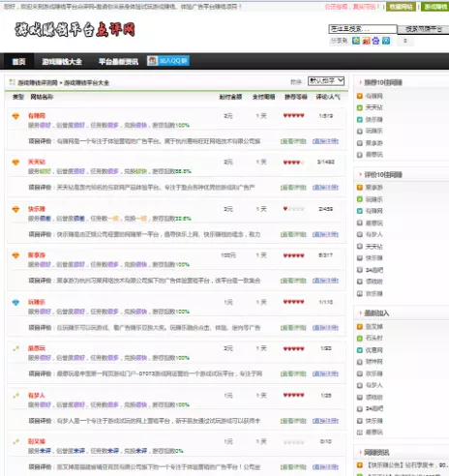
Task: Click the 网赚资讯 sidebar header
Action: pyautogui.click(x=376, y=453)
